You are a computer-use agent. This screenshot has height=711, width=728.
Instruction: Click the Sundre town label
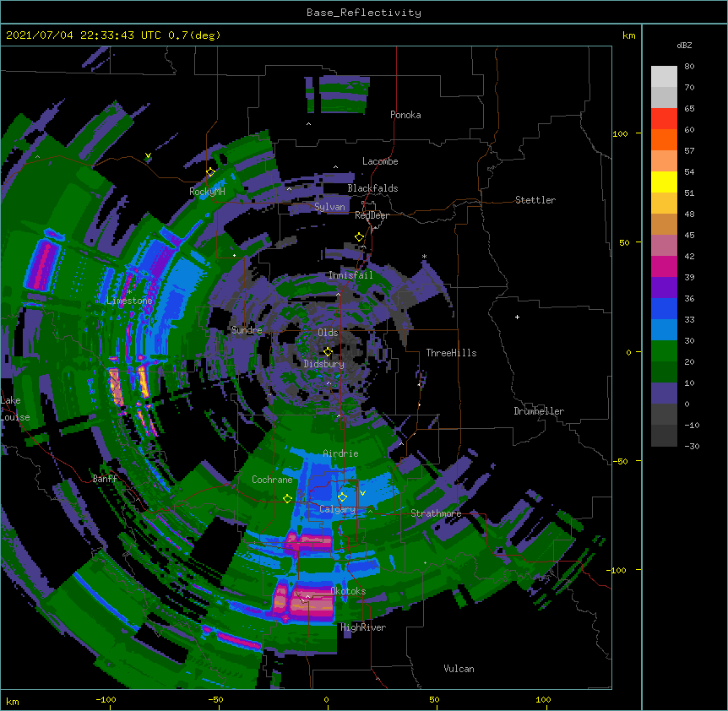[247, 330]
